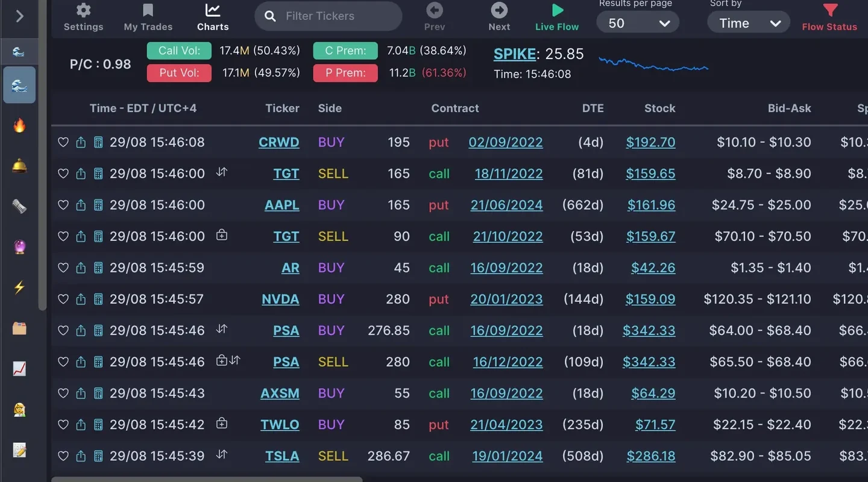Favorite the CRWD trade row
Image resolution: width=868 pixels, height=482 pixels.
pyautogui.click(x=63, y=142)
